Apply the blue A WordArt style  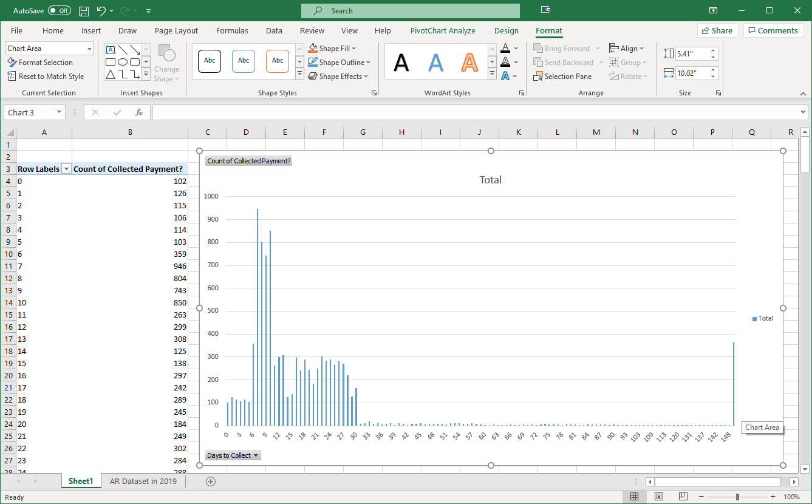click(435, 62)
